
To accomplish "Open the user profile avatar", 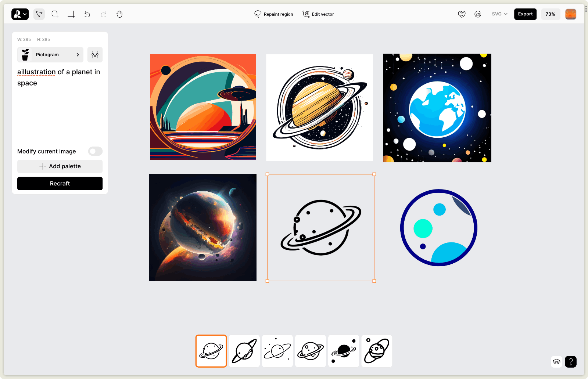I will coord(571,14).
